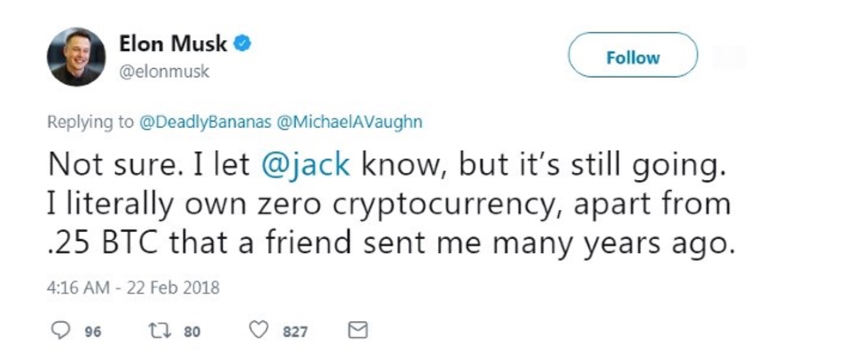This screenshot has height=364, width=868.
Task: Click the 'Replying to' label
Action: (90, 122)
